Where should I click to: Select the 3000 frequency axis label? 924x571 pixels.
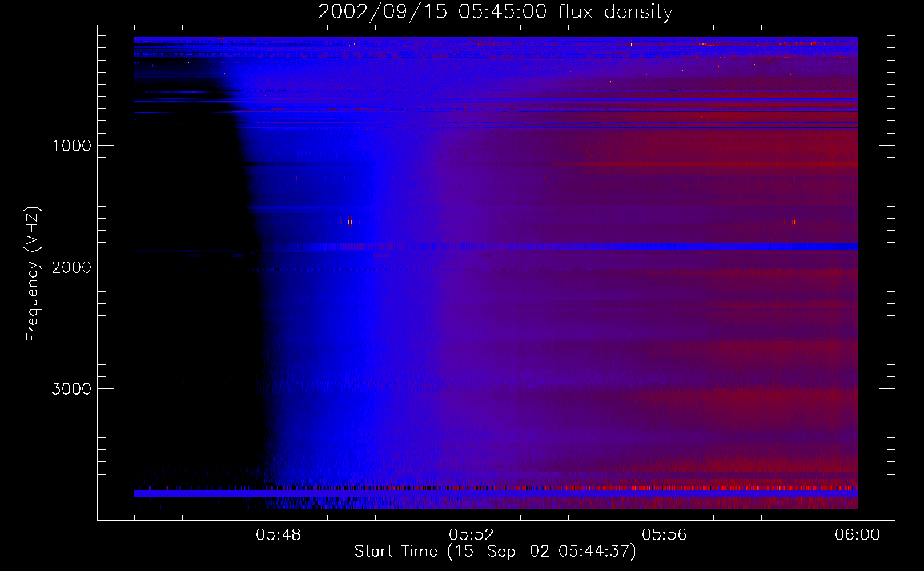tap(71, 389)
